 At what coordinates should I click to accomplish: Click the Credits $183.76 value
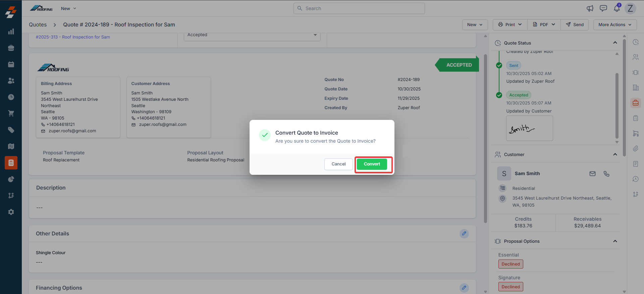pyautogui.click(x=523, y=226)
